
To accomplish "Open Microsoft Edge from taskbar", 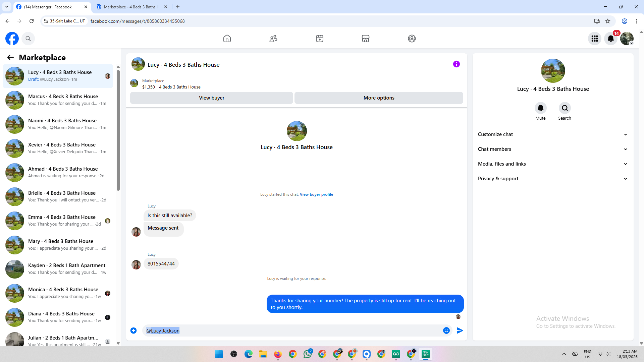I will [x=249, y=354].
